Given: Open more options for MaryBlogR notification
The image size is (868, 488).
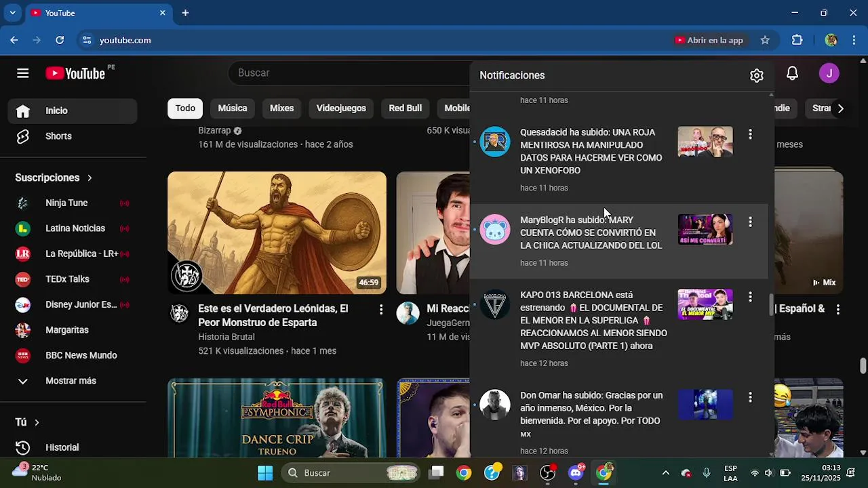Looking at the screenshot, I should point(750,222).
